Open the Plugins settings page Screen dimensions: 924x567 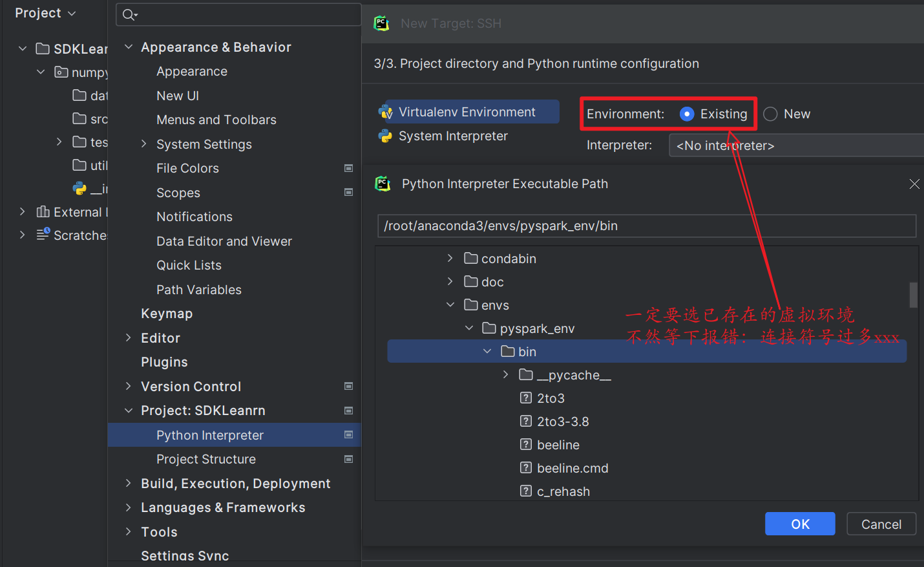pos(164,362)
